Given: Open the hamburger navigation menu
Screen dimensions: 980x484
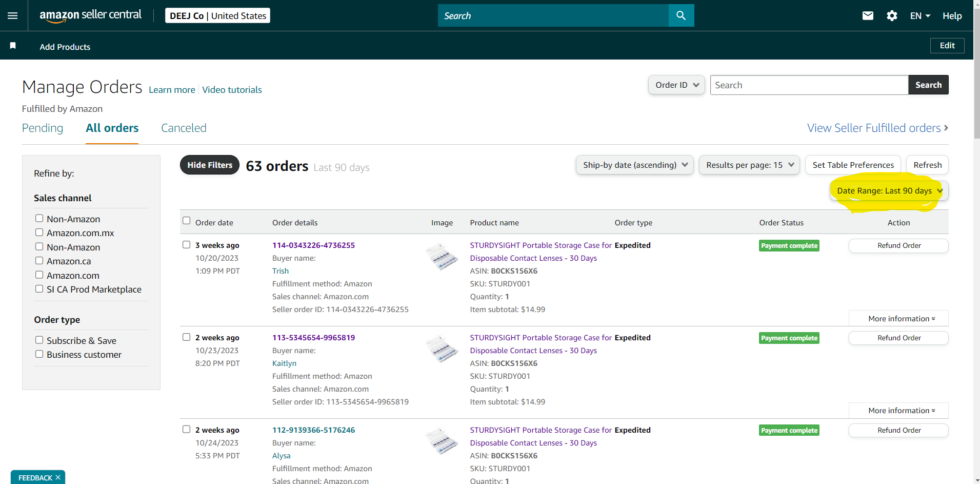Looking at the screenshot, I should 13,15.
